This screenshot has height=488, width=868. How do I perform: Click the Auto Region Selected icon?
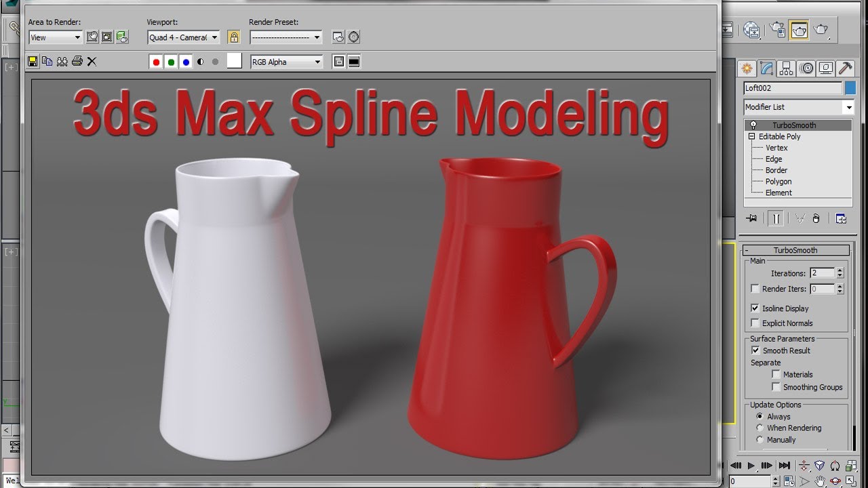tap(107, 37)
